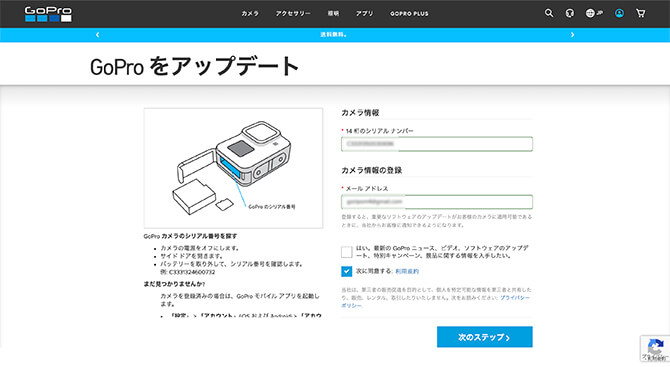Open the アプリ menu

[364, 14]
